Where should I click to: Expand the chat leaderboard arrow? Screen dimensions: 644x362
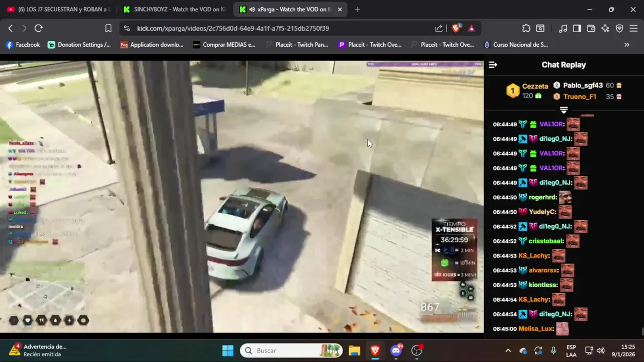[563, 110]
